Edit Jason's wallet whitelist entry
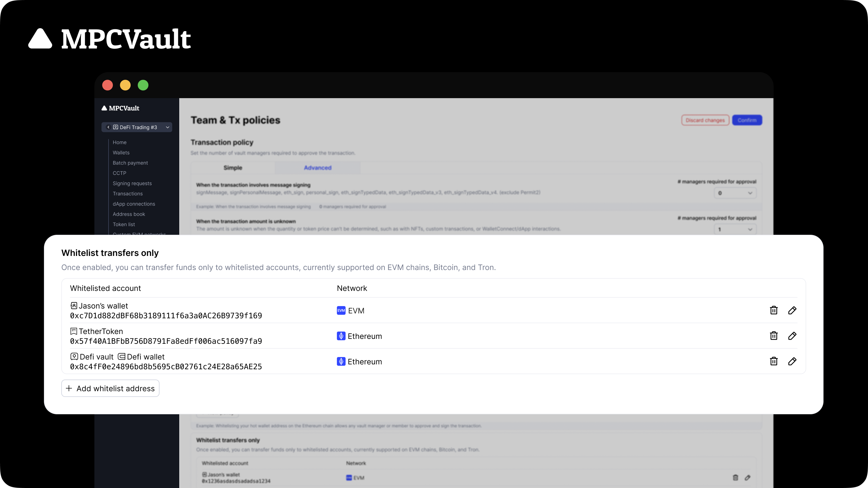868x488 pixels. pos(792,310)
